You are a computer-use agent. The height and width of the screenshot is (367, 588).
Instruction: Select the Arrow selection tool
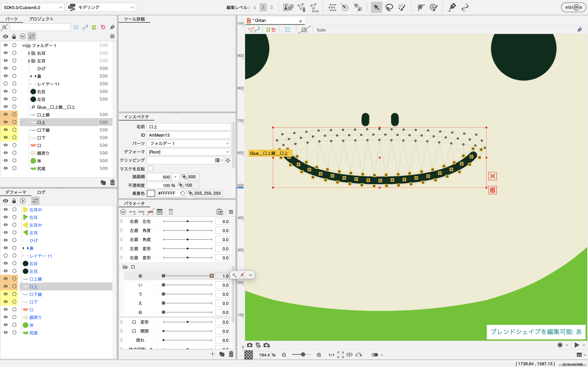(x=376, y=8)
